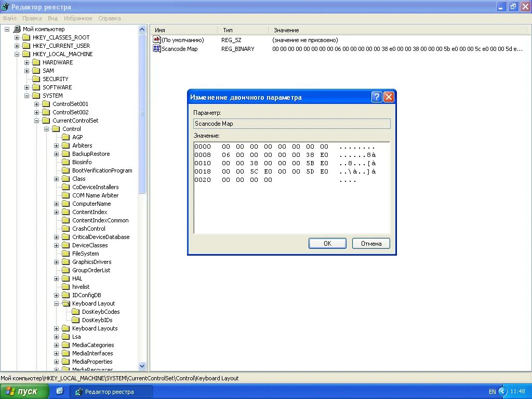Select the COM Name Arbiter tree item
The height and width of the screenshot is (399, 532).
96,195
